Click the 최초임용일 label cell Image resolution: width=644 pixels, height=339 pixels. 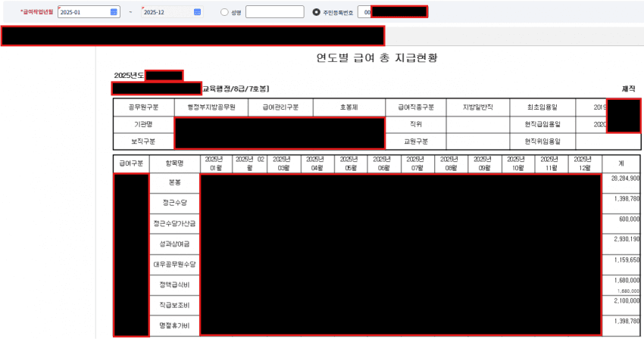pyautogui.click(x=542, y=107)
